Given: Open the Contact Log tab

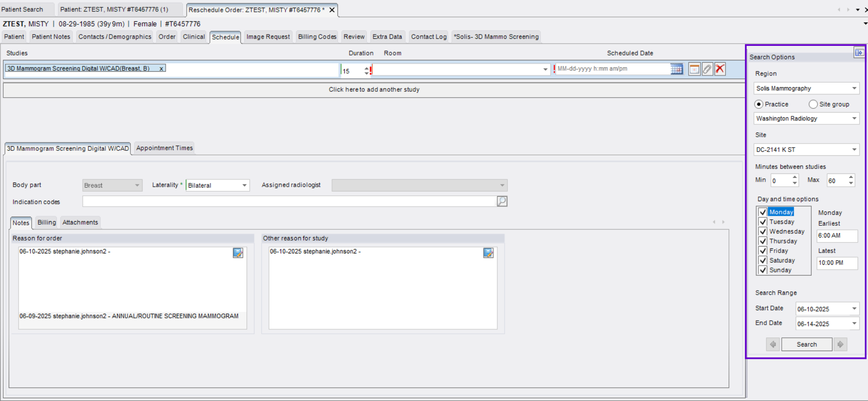Looking at the screenshot, I should (429, 37).
